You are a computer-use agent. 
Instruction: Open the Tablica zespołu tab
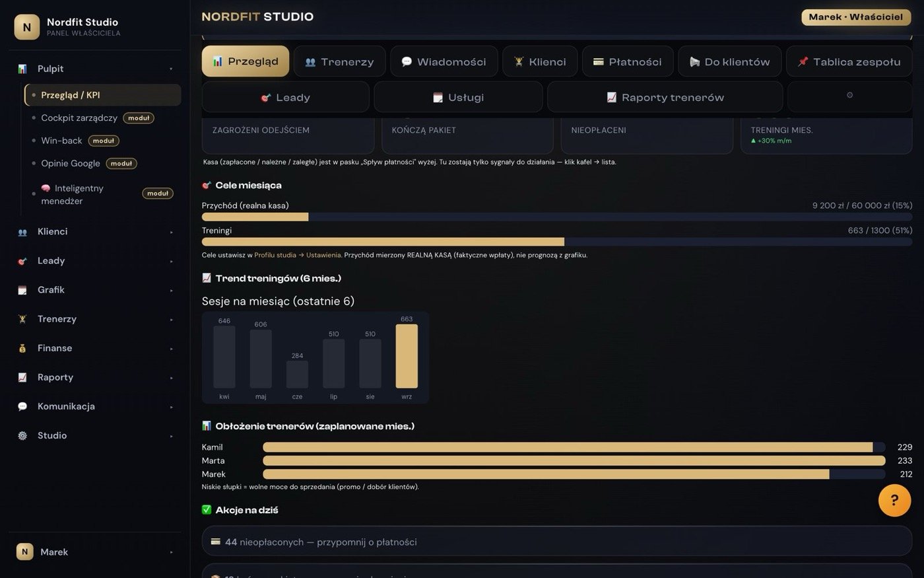point(849,61)
